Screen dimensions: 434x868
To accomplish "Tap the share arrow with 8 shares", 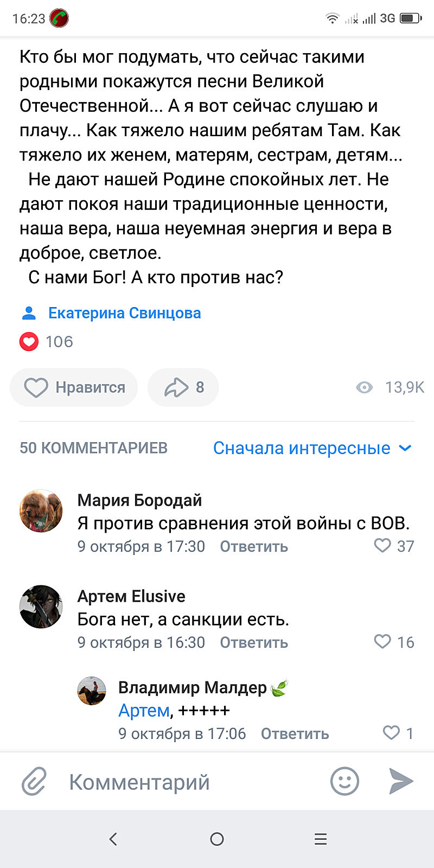I will (183, 387).
